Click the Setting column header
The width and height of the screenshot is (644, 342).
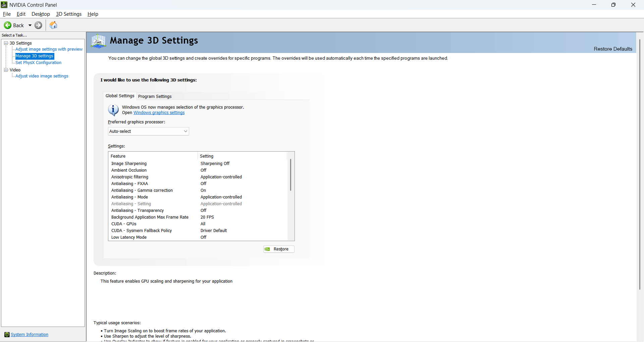pos(243,156)
